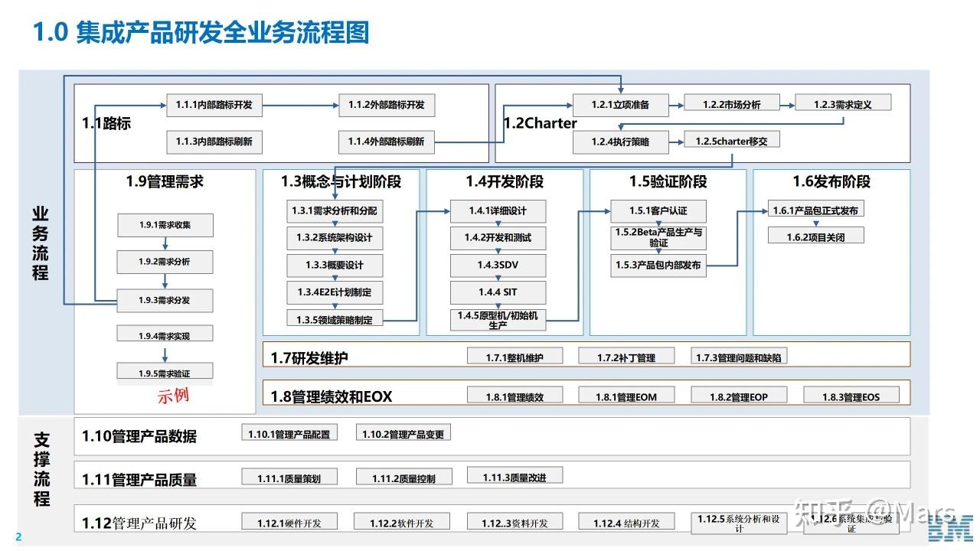980x551 pixels.
Task: Select the 1.5.1客户认证 box
Action: point(658,211)
